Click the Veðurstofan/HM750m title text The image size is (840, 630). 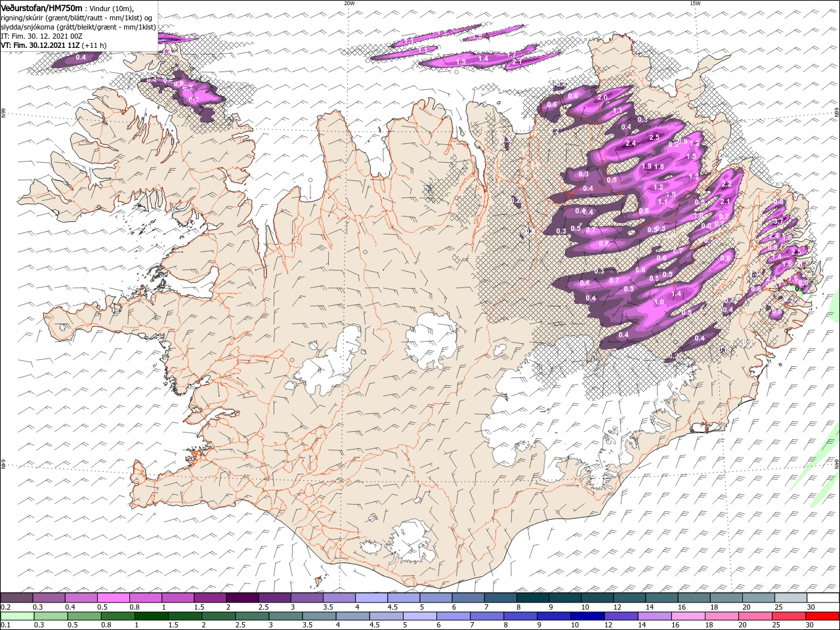click(42, 8)
